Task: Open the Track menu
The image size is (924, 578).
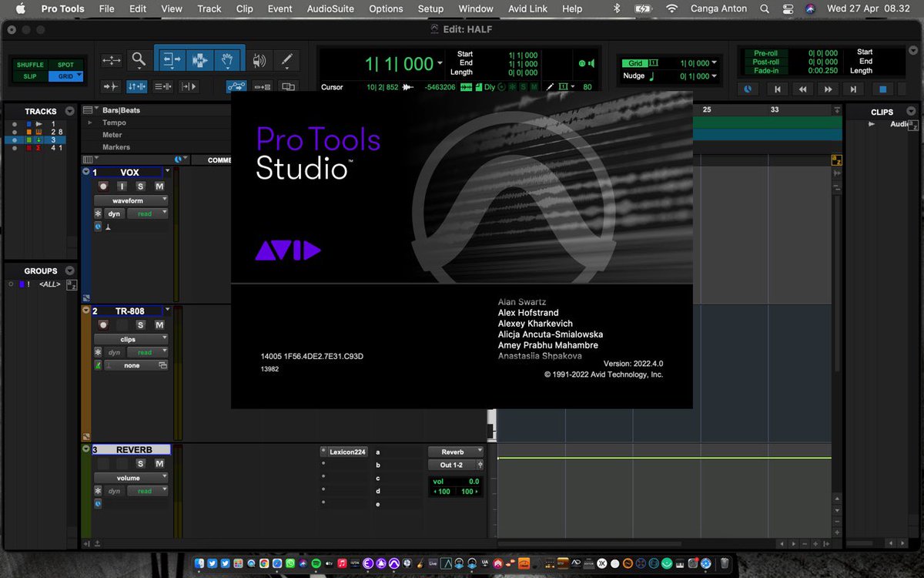Action: [209, 8]
